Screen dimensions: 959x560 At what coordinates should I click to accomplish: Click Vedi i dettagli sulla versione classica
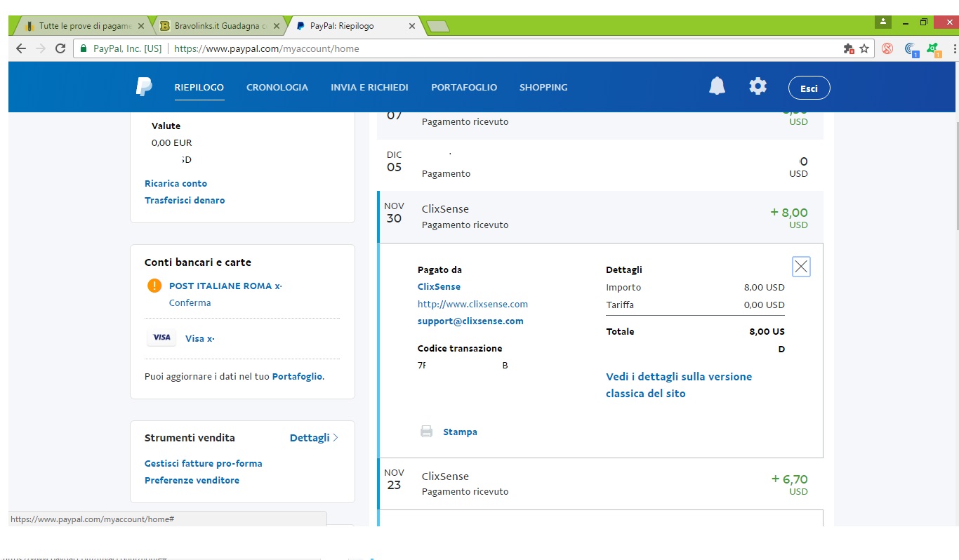click(679, 385)
